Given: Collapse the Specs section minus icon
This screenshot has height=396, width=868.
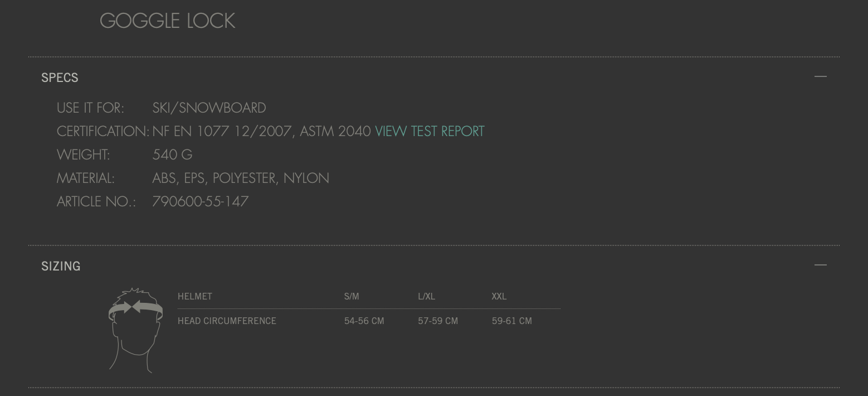Looking at the screenshot, I should tap(820, 76).
